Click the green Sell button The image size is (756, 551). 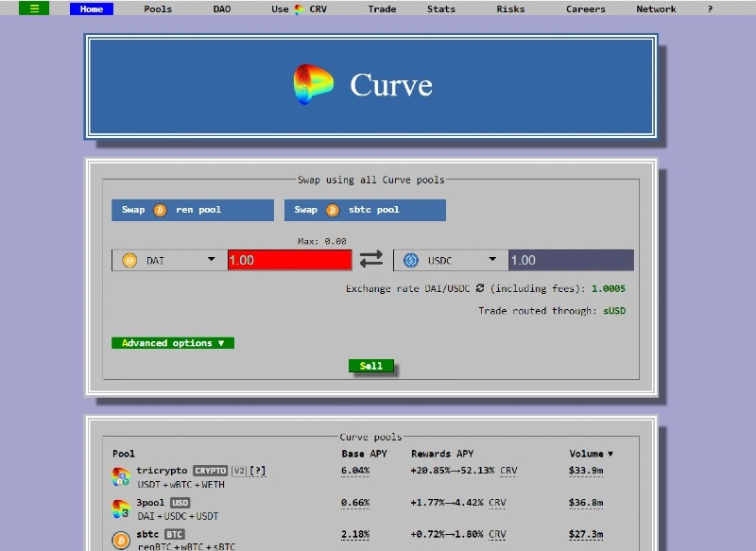[x=371, y=366]
